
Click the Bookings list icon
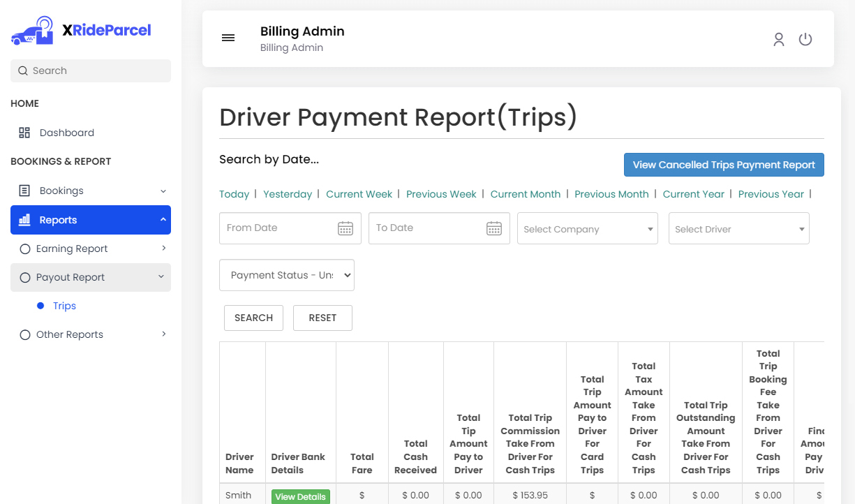pyautogui.click(x=24, y=191)
